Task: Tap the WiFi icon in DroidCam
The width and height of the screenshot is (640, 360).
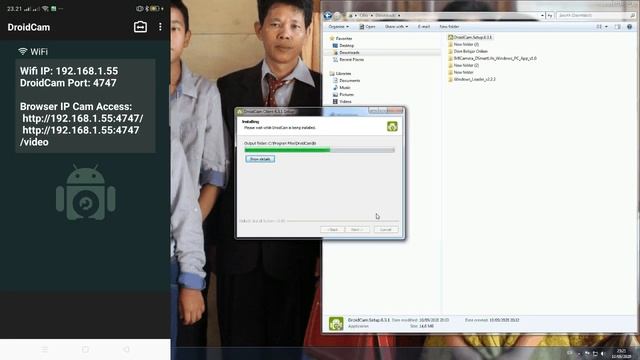Action: pos(22,51)
